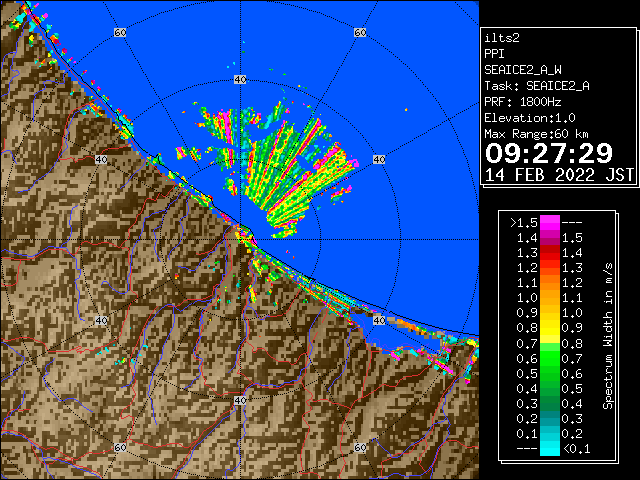Select the 'Elevation:1.0' text

pos(530,118)
